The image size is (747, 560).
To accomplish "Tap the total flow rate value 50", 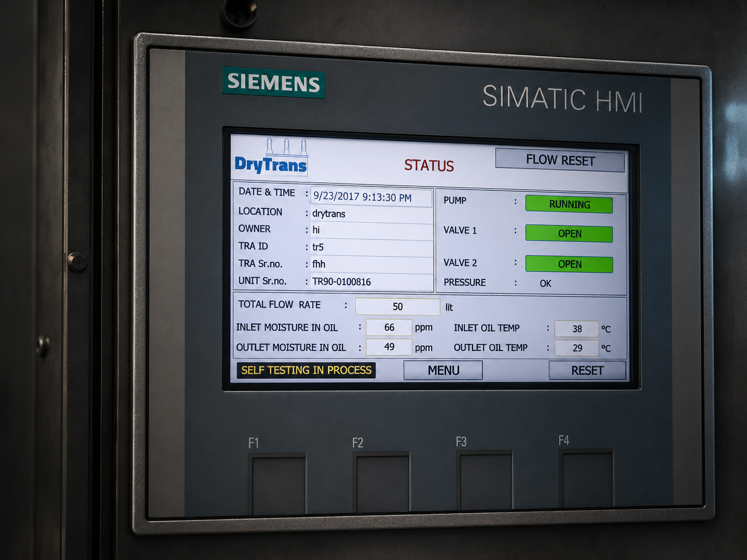I will click(397, 306).
